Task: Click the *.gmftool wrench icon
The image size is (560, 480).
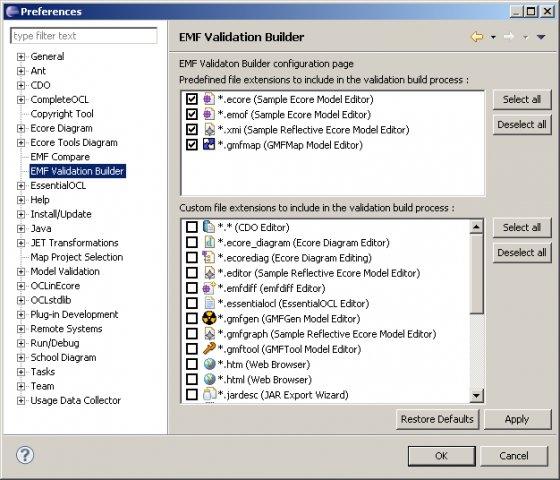Action: [209, 349]
